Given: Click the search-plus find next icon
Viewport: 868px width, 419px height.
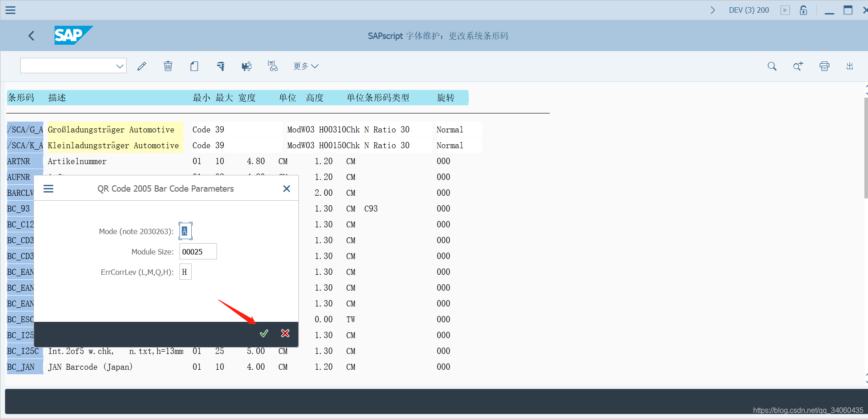Looking at the screenshot, I should (798, 66).
